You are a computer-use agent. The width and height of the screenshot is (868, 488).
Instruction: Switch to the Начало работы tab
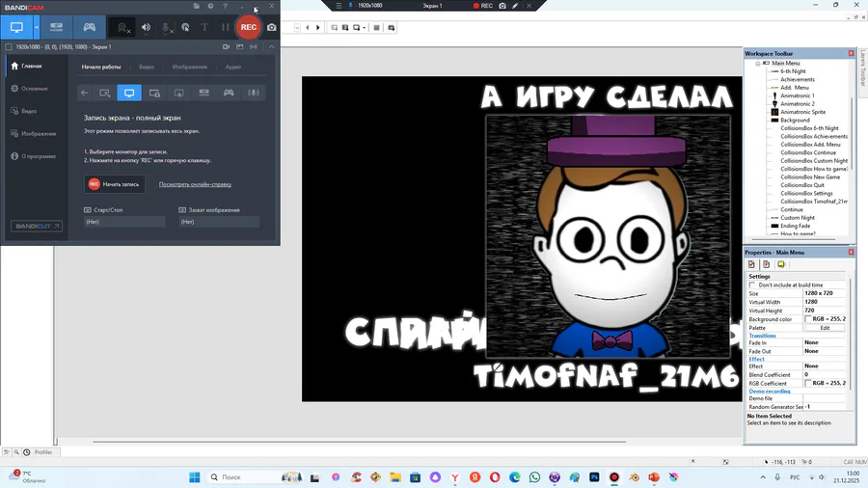coord(101,67)
